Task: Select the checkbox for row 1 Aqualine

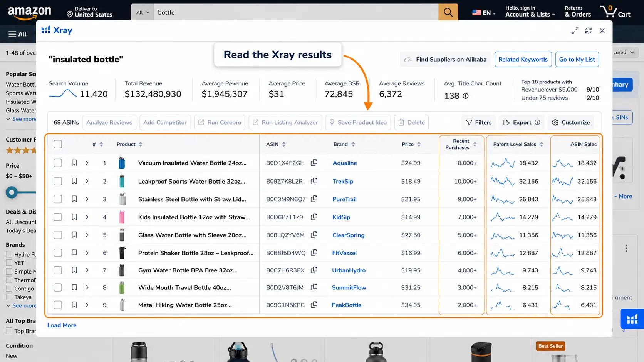Action: click(58, 163)
